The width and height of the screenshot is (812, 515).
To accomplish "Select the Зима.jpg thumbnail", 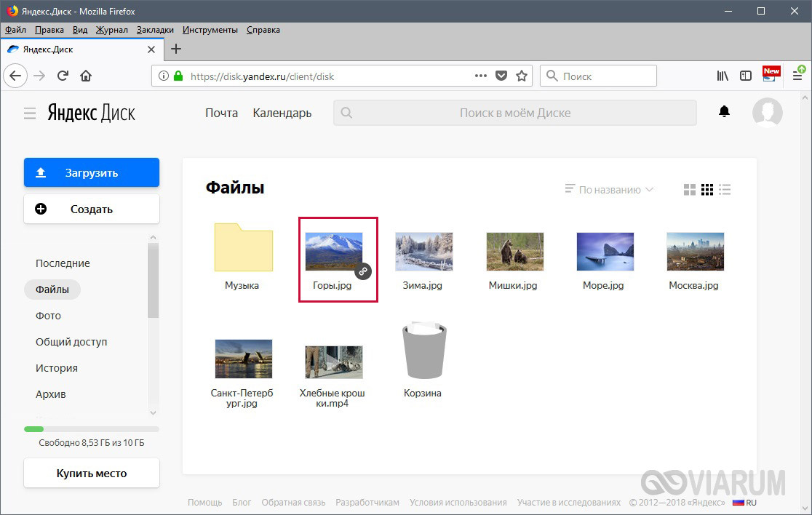I will tap(424, 252).
